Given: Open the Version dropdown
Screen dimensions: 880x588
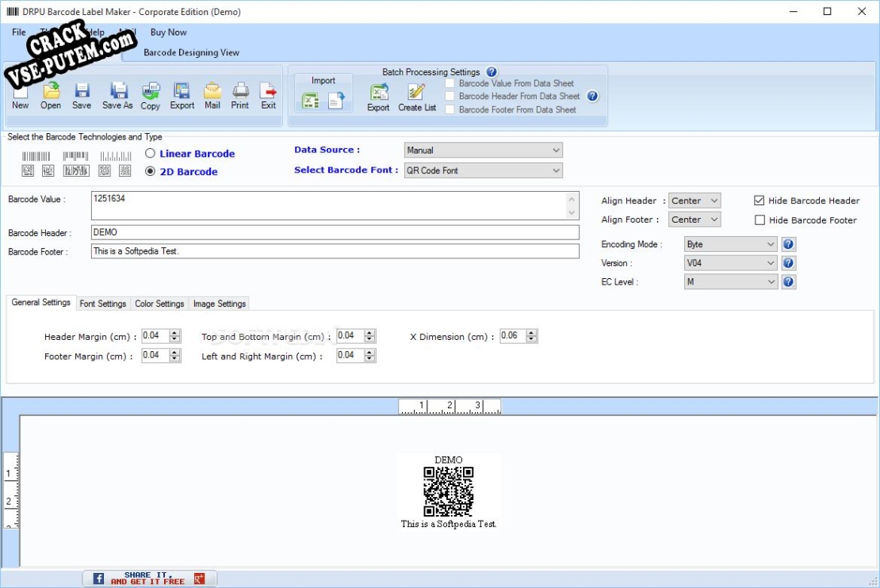Looking at the screenshot, I should point(731,263).
